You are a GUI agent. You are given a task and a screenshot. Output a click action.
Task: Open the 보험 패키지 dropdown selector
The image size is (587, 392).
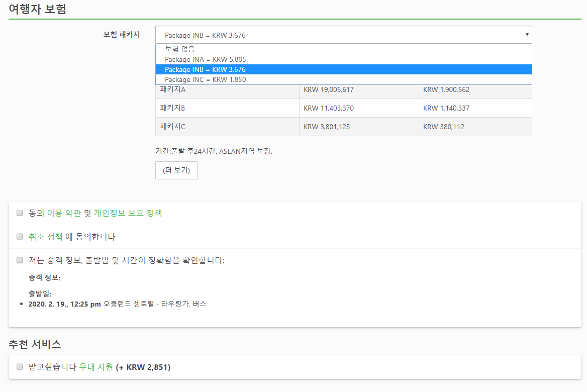click(x=343, y=35)
